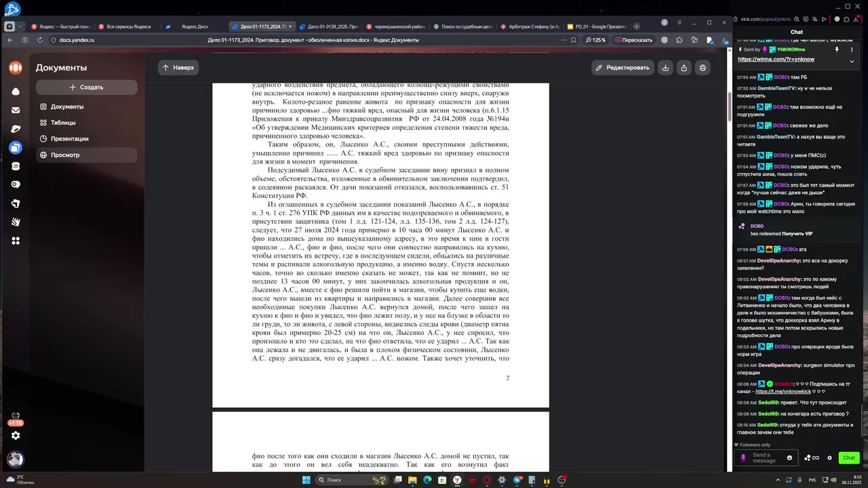Switch to the Яндекс — быстрый поиск tab
This screenshot has width=868, height=488.
pos(60,26)
